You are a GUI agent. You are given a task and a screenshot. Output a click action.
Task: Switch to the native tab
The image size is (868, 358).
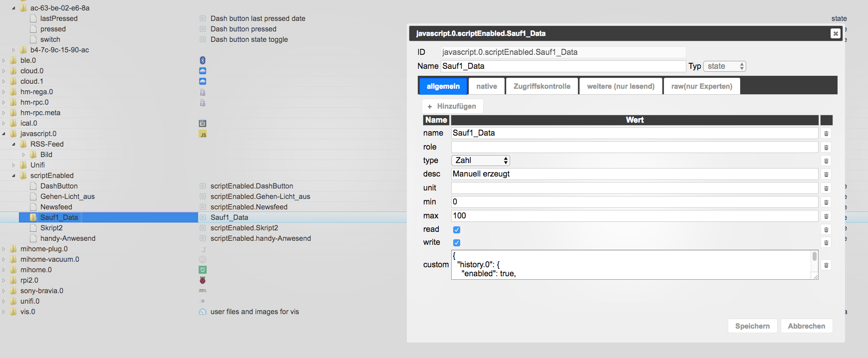coord(486,86)
